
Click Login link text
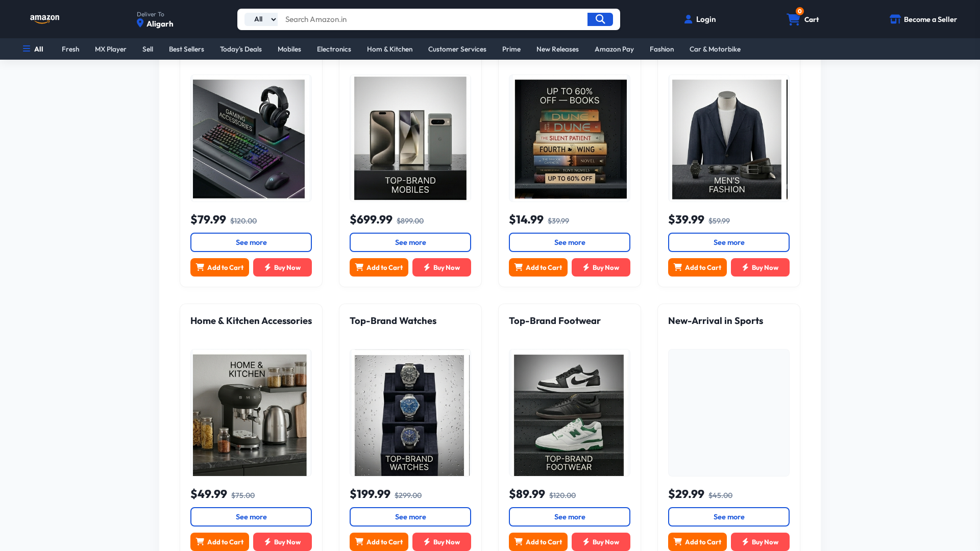coord(706,19)
